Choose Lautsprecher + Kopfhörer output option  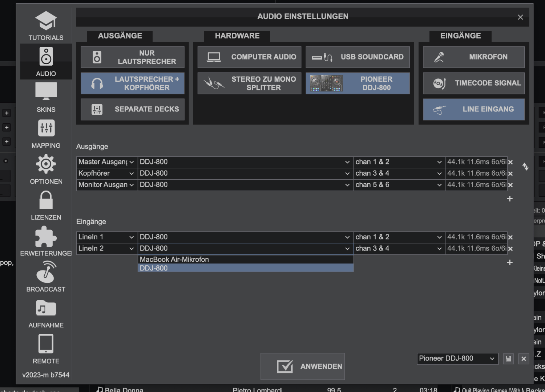coord(132,83)
